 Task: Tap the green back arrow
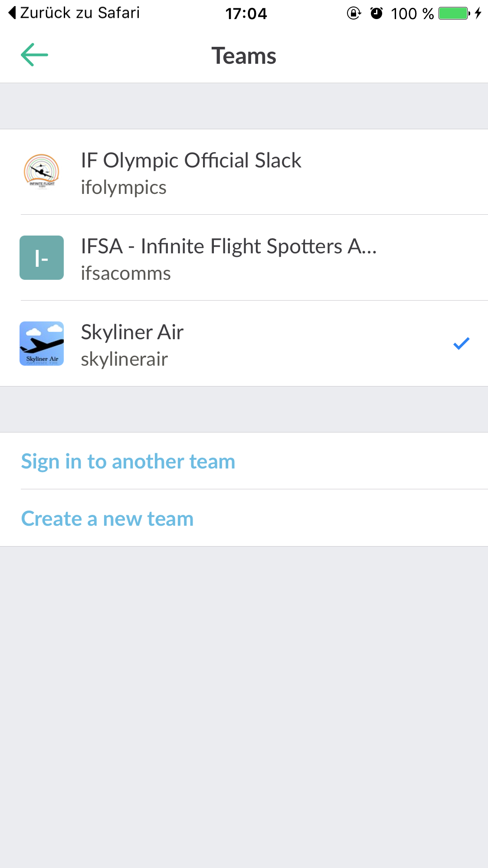[x=34, y=55]
